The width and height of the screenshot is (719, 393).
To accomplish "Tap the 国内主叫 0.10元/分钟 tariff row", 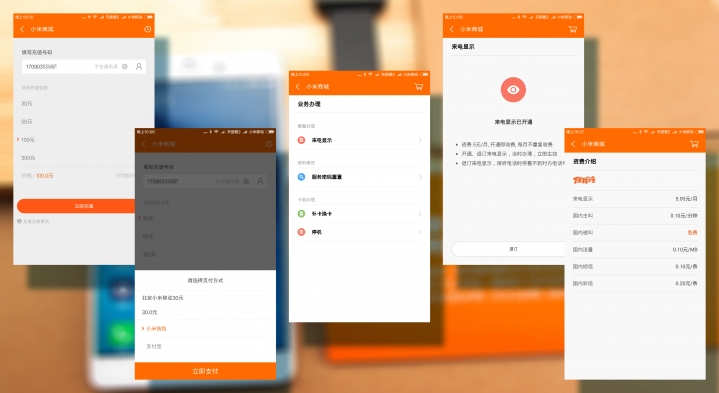I will tap(635, 216).
